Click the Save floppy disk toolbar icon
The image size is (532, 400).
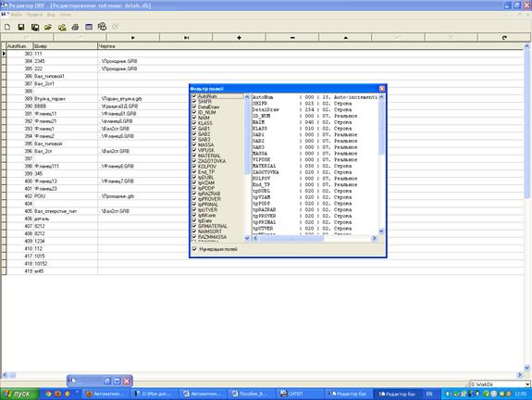tap(21, 27)
